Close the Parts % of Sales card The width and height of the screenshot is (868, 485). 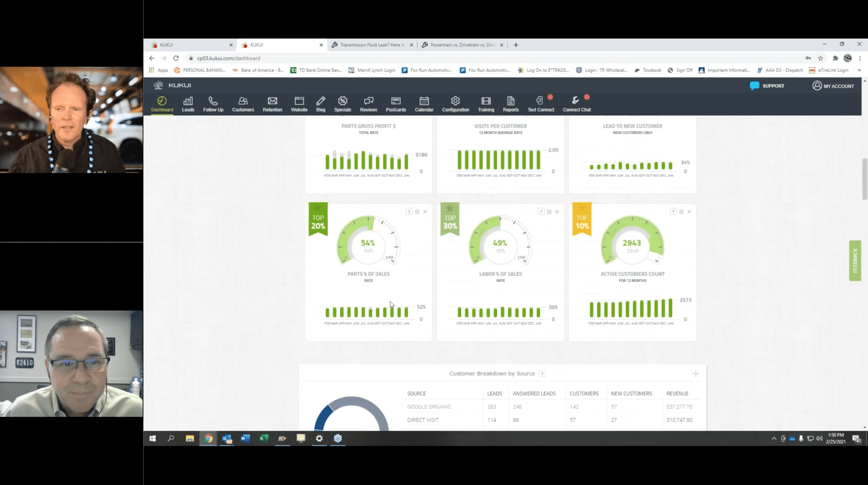[425, 212]
